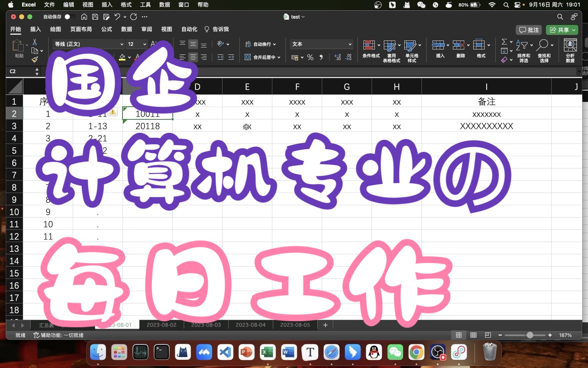Click the Undo arrow icon
The width and height of the screenshot is (588, 368).
coord(118,17)
